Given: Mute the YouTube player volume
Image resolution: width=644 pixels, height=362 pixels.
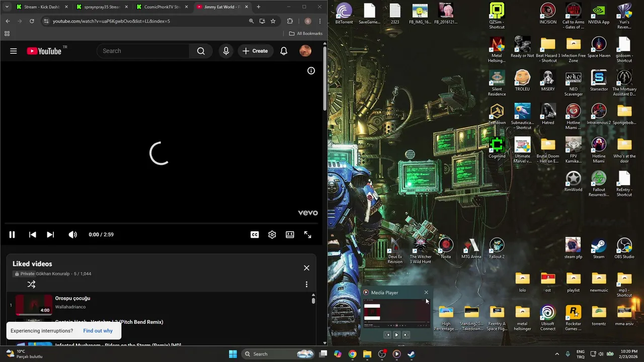Looking at the screenshot, I should click(x=72, y=234).
